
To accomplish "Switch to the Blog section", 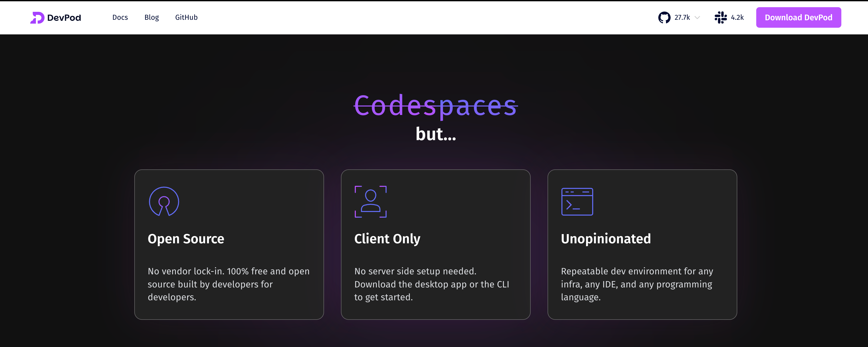I will point(151,17).
